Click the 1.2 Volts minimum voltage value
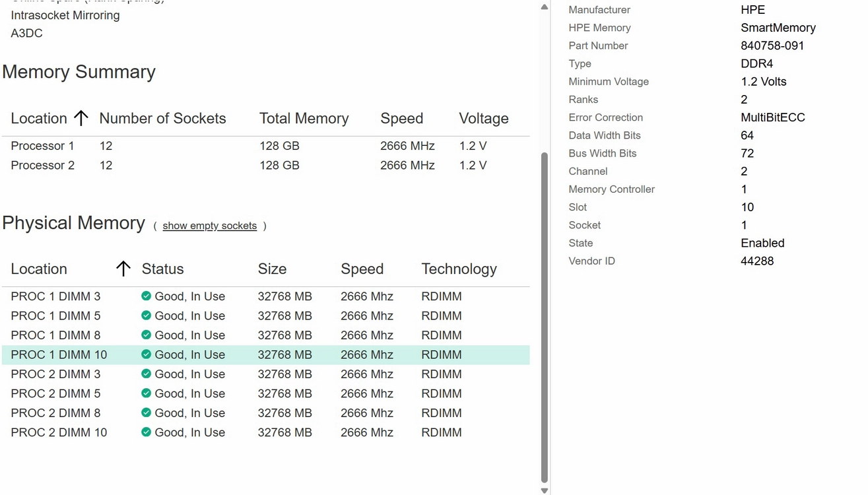This screenshot has width=868, height=495. click(x=764, y=82)
